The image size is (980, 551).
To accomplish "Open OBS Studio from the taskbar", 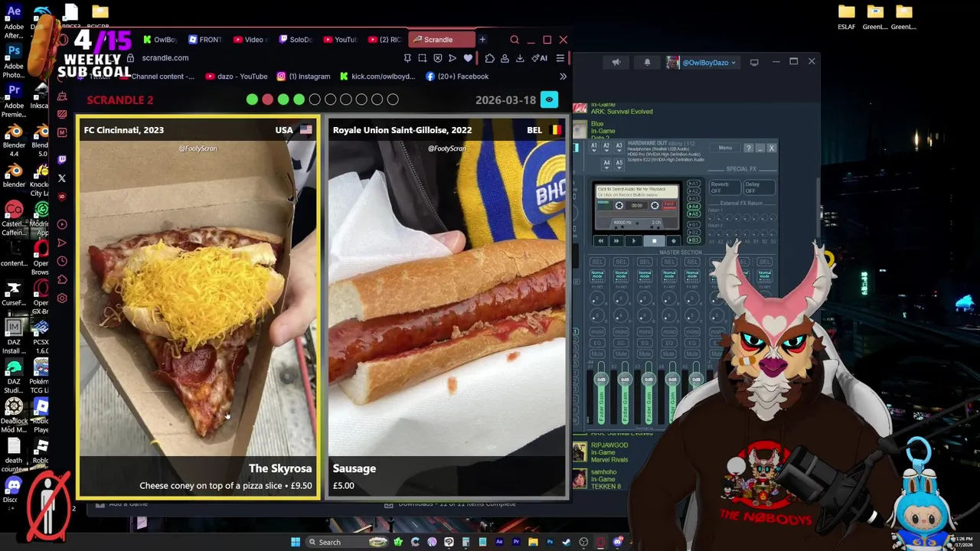I will point(583,542).
